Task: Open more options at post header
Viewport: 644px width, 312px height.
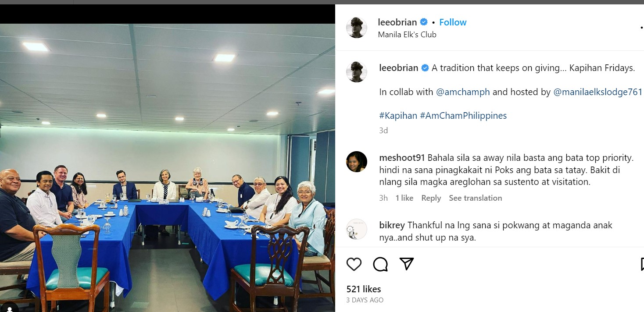Action: click(641, 28)
